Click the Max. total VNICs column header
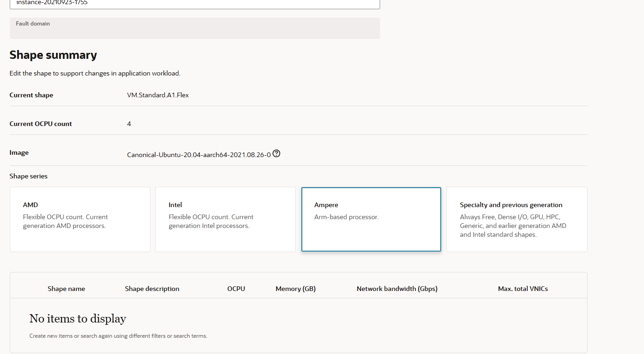 coord(523,289)
